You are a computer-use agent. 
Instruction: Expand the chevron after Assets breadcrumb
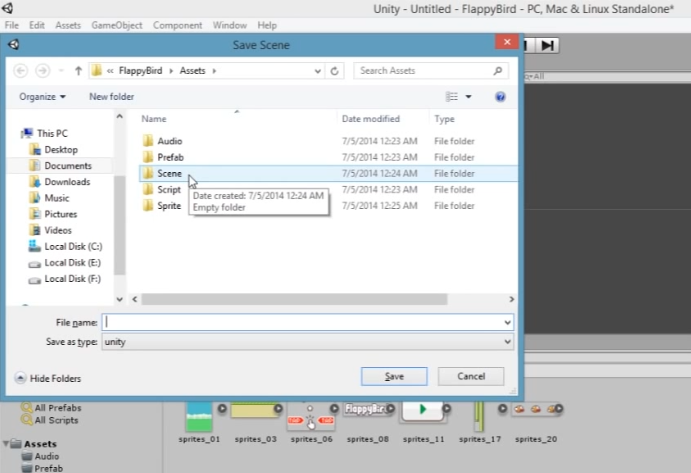tap(214, 71)
